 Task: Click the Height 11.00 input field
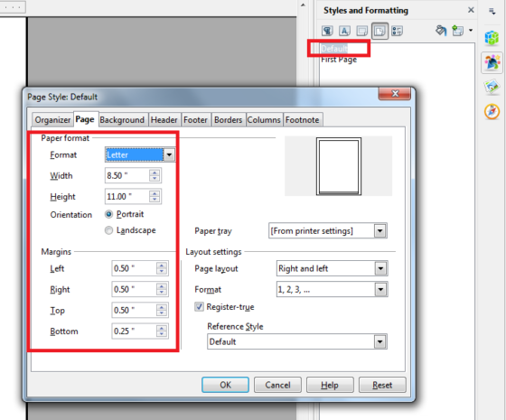[x=127, y=197]
